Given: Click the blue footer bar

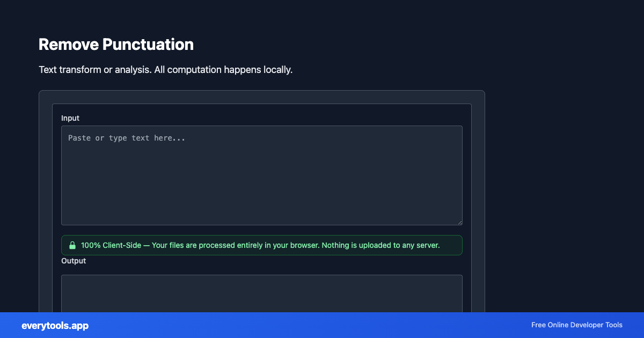Looking at the screenshot, I should 322,325.
